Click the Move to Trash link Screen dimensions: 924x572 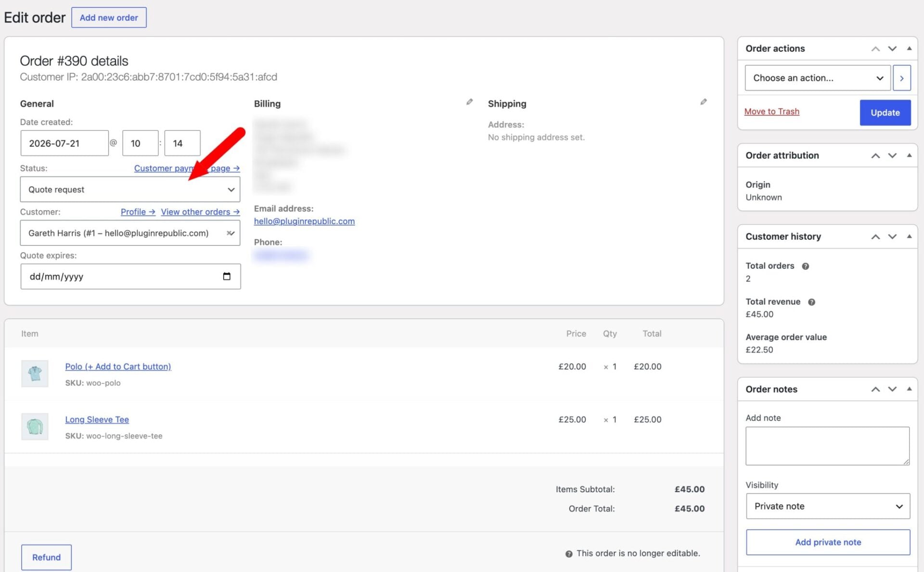(771, 112)
